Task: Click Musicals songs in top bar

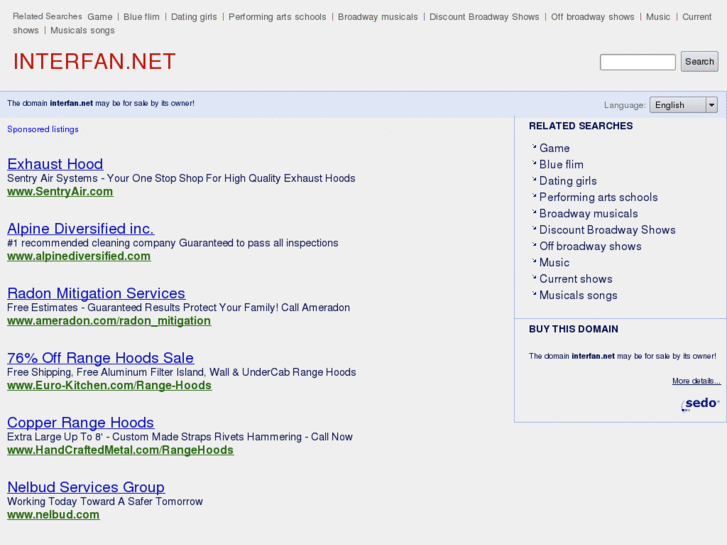Action: coord(83,31)
